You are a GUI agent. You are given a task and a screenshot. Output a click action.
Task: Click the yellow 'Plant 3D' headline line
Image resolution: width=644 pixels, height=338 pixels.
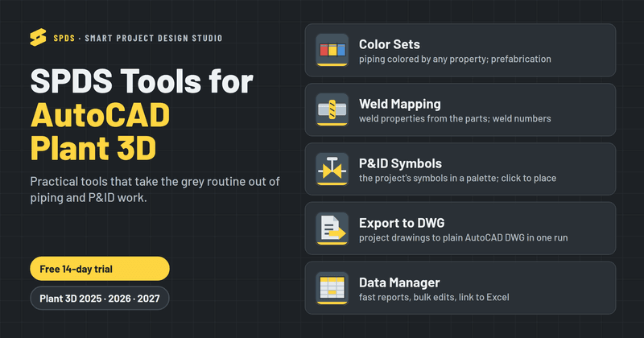(93, 148)
